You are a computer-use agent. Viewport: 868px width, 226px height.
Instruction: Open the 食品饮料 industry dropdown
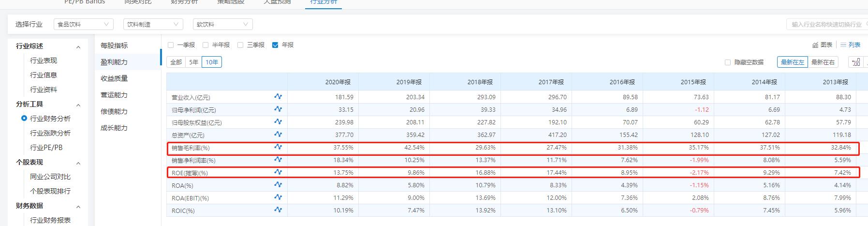pyautogui.click(x=83, y=24)
